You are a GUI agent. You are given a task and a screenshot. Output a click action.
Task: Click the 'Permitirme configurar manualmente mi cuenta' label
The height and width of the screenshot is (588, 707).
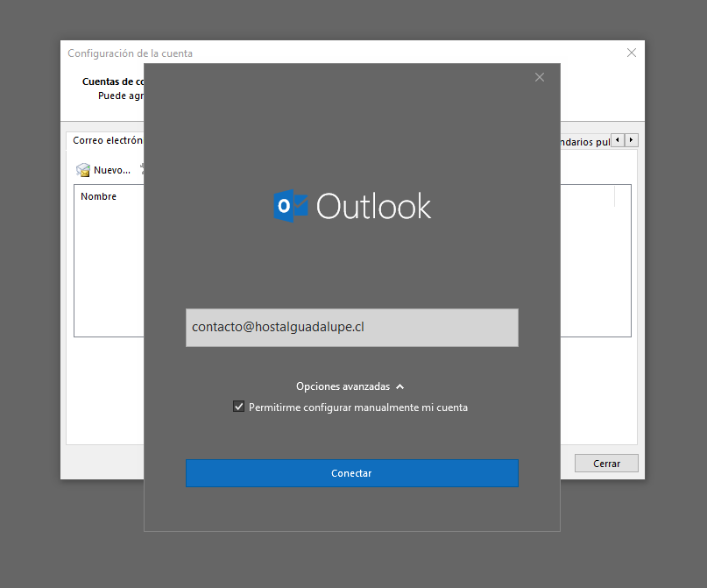click(357, 407)
